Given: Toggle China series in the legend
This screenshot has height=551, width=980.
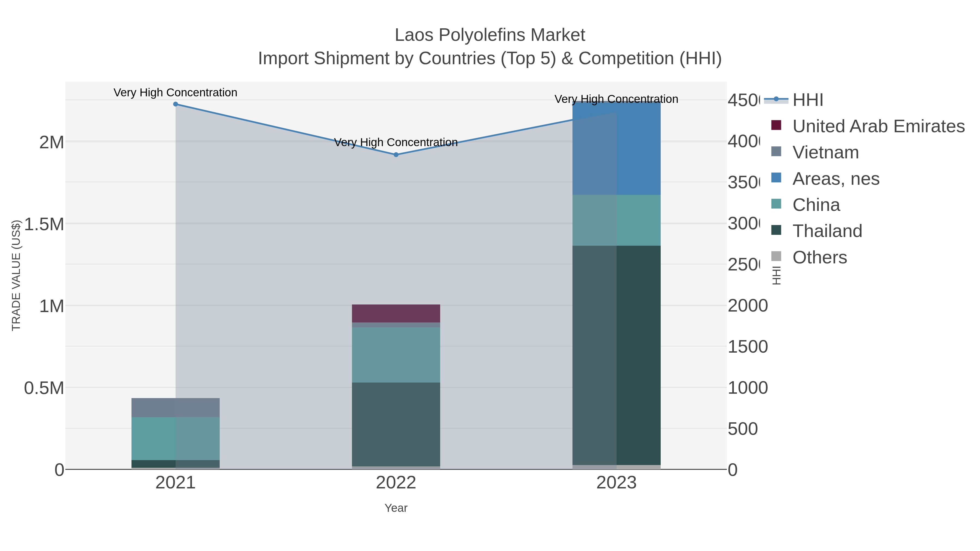Looking at the screenshot, I should [806, 205].
